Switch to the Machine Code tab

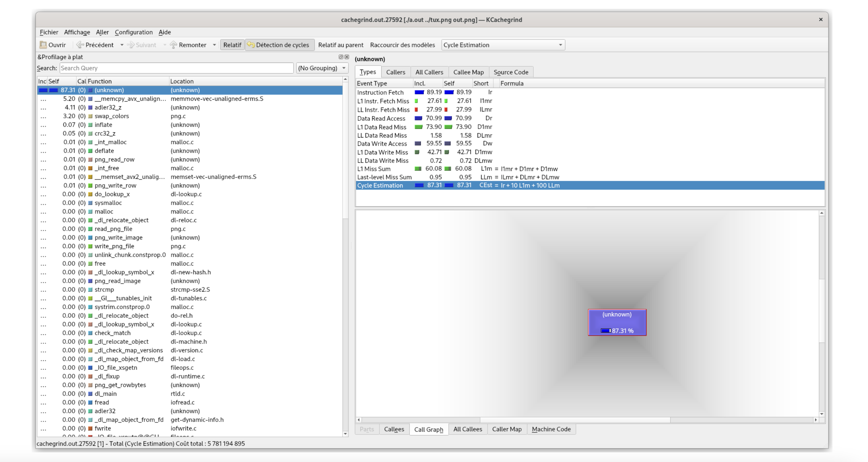(551, 429)
